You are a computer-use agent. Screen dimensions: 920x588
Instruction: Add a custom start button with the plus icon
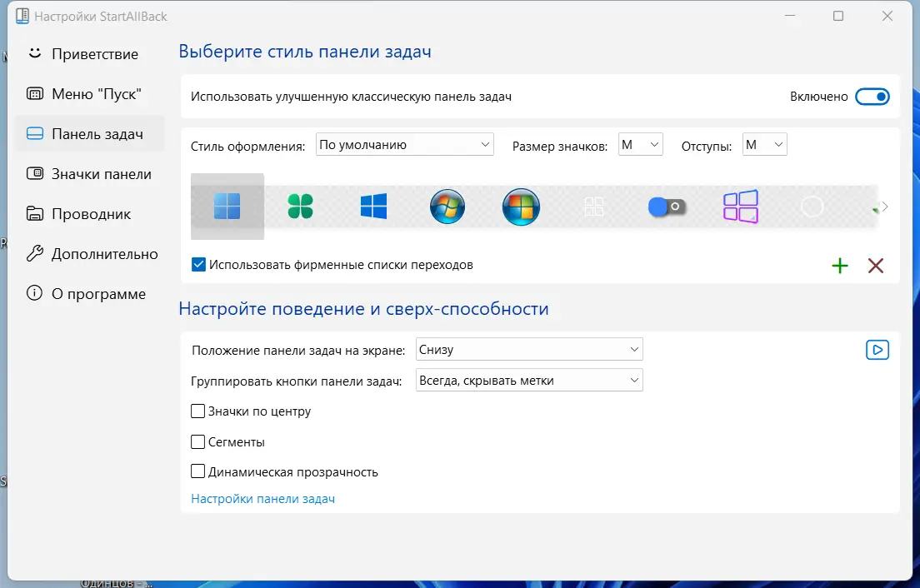[x=840, y=266]
